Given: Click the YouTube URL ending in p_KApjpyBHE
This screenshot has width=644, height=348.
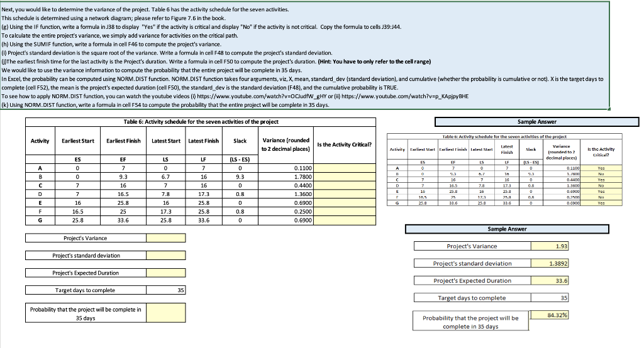Looking at the screenshot, I should (405, 97).
